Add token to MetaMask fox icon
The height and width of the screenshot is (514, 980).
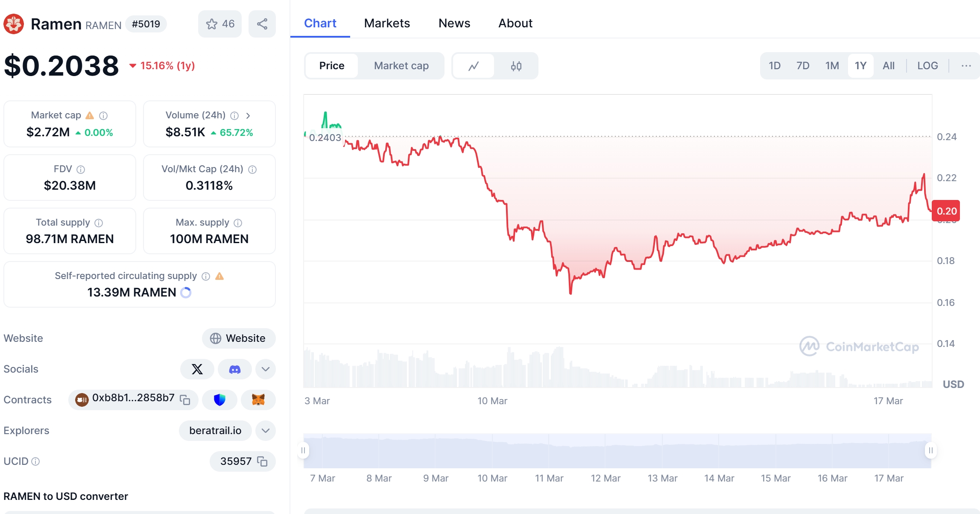tap(258, 400)
